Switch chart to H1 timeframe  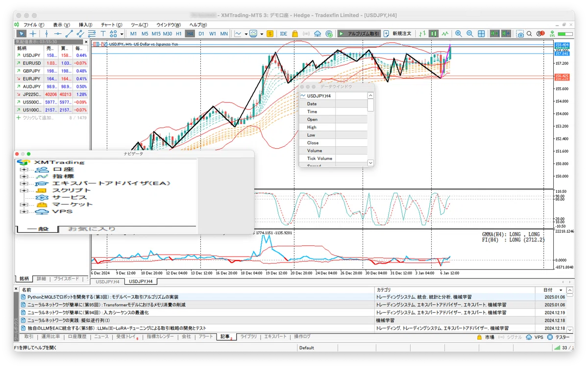point(178,34)
